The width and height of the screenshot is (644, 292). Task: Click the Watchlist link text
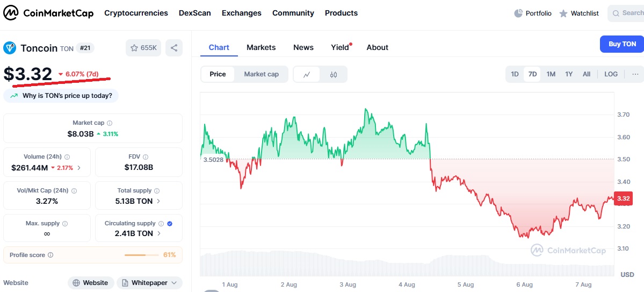pos(585,13)
